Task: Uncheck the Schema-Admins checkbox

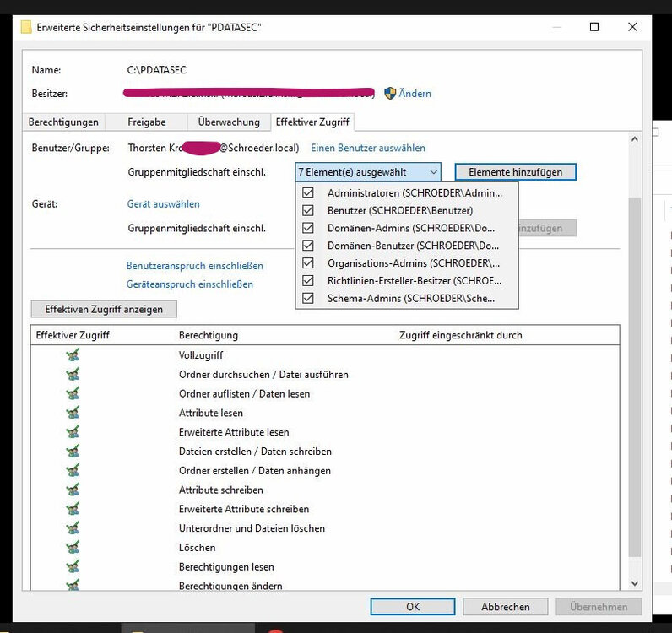Action: click(x=308, y=298)
